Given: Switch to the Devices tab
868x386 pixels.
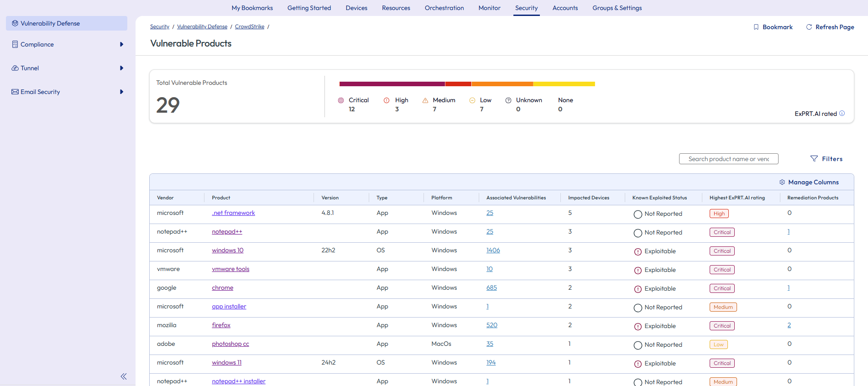Looking at the screenshot, I should [356, 8].
